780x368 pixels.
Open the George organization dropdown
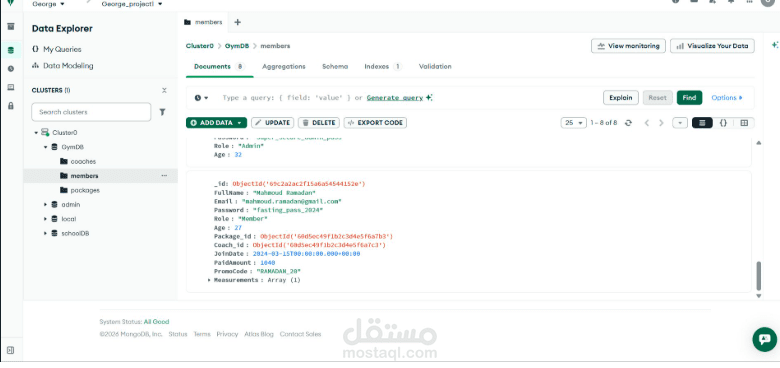point(48,4)
